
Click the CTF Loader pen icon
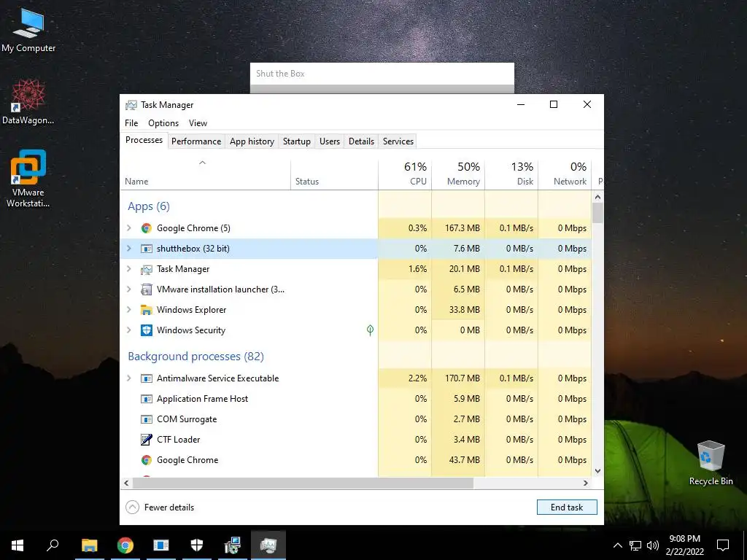coord(146,440)
